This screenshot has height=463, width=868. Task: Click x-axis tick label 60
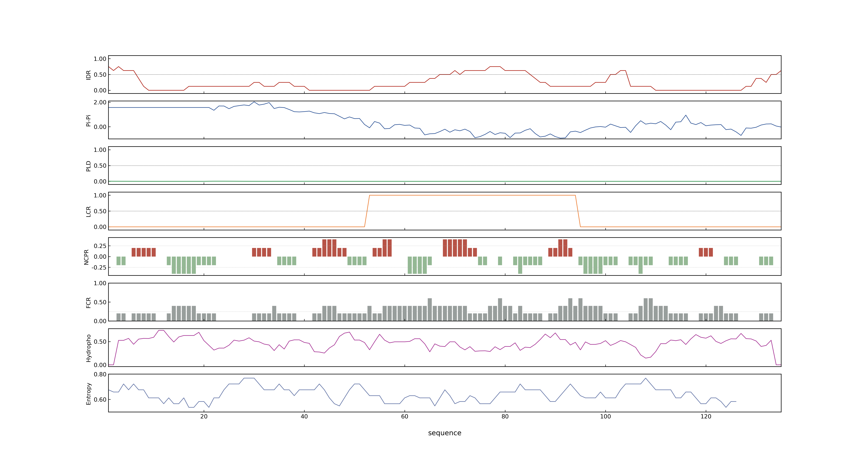tap(405, 416)
